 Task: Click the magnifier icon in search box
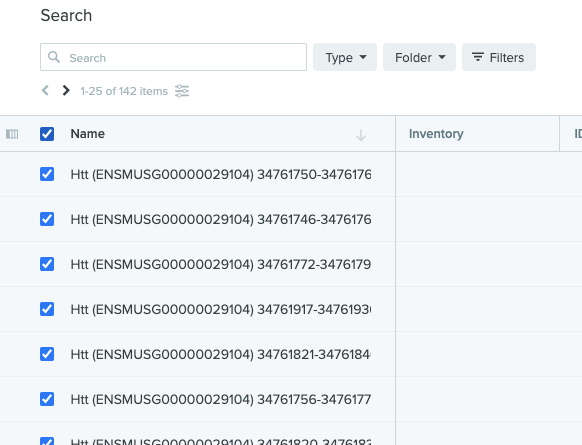(54, 57)
